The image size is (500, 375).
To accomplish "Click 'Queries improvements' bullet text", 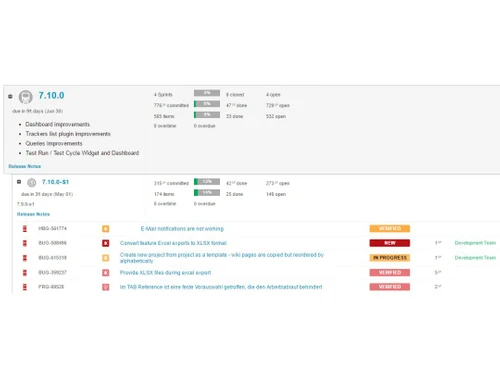I will tap(54, 144).
